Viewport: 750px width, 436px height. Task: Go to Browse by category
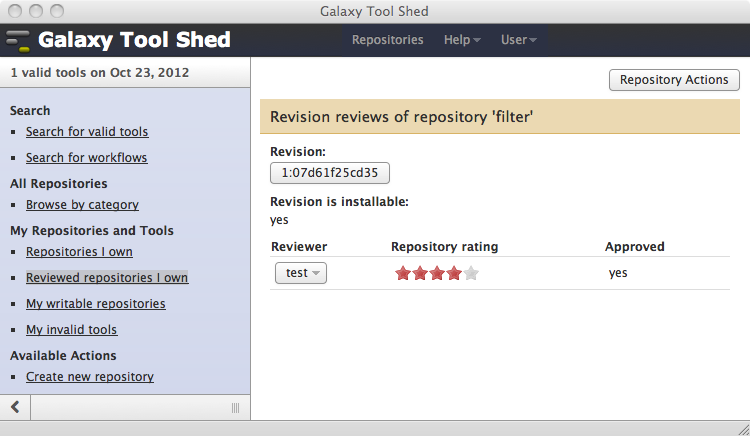click(x=82, y=205)
